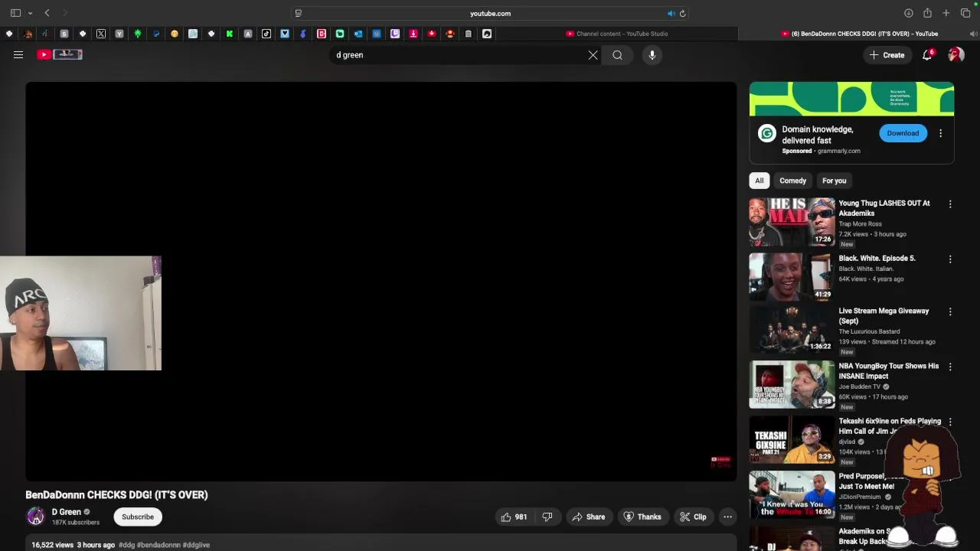
Task: Mute audio via address bar speaker icon
Action: 671,13
